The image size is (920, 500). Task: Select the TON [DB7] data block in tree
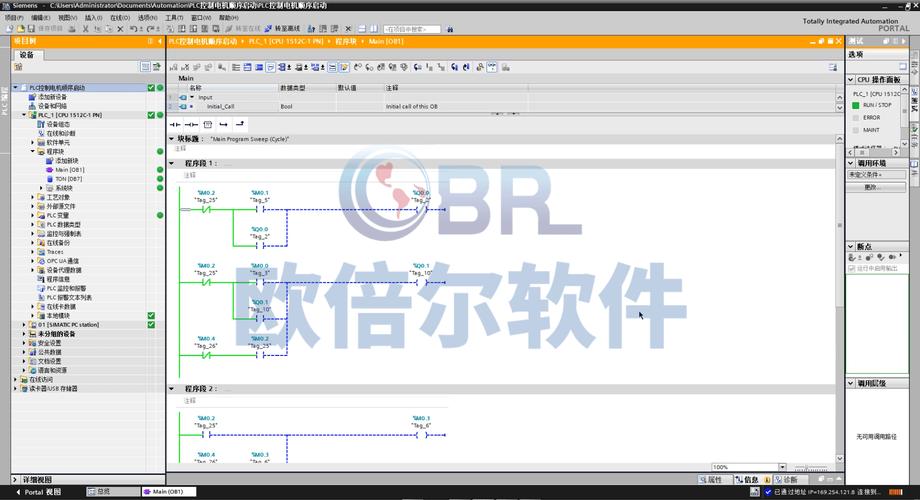[x=68, y=178]
